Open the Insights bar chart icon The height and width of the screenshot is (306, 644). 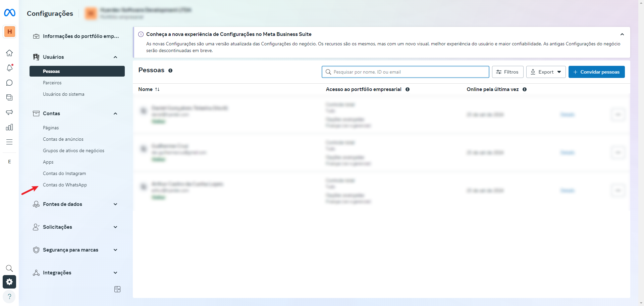tap(9, 127)
